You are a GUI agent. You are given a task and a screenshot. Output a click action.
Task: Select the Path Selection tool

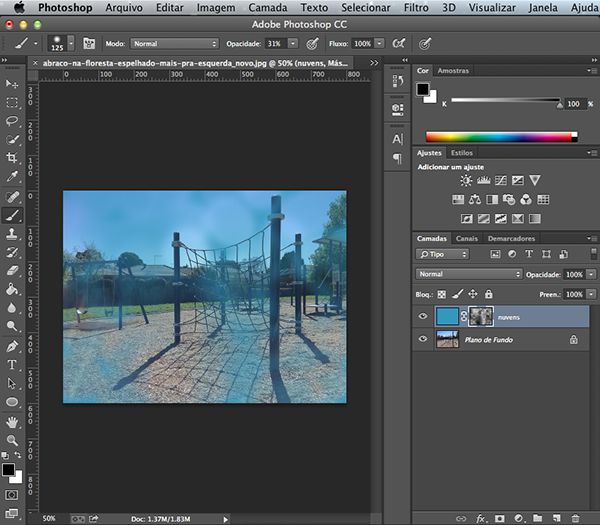click(12, 383)
